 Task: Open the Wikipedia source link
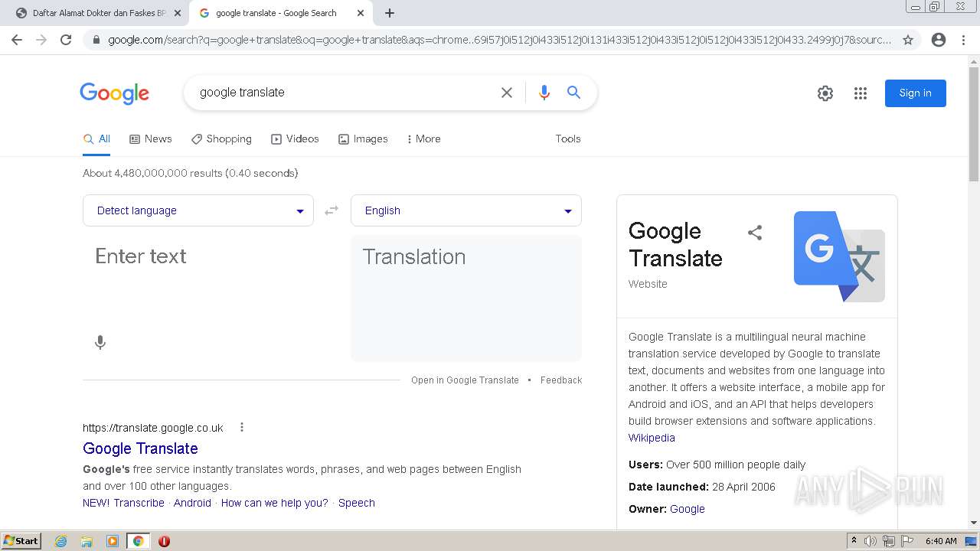652,438
